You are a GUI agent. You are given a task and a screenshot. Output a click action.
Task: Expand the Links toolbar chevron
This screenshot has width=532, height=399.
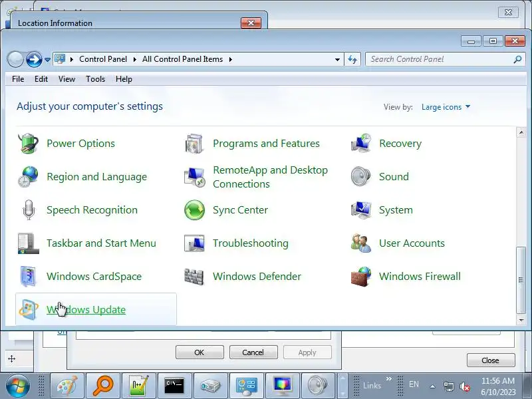[x=389, y=378]
